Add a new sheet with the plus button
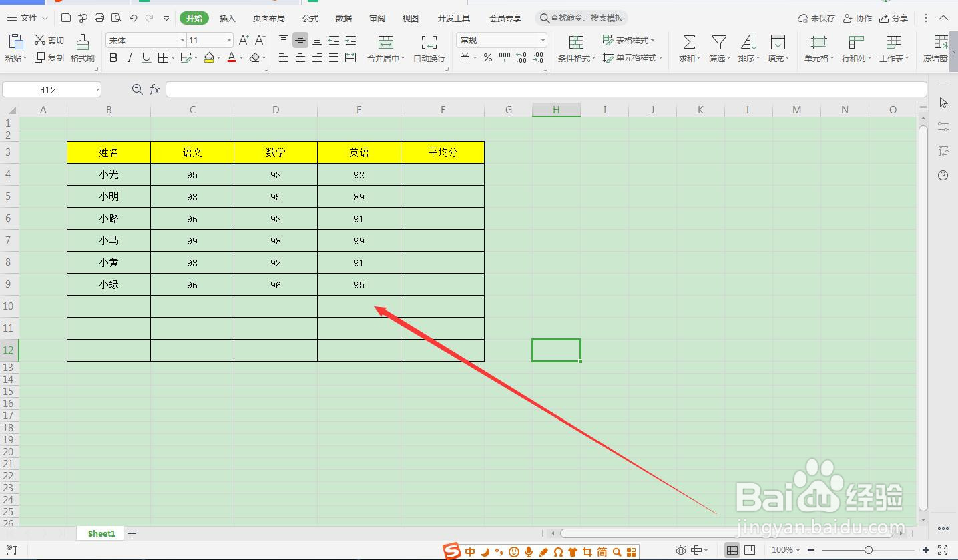The height and width of the screenshot is (560, 958). [132, 533]
